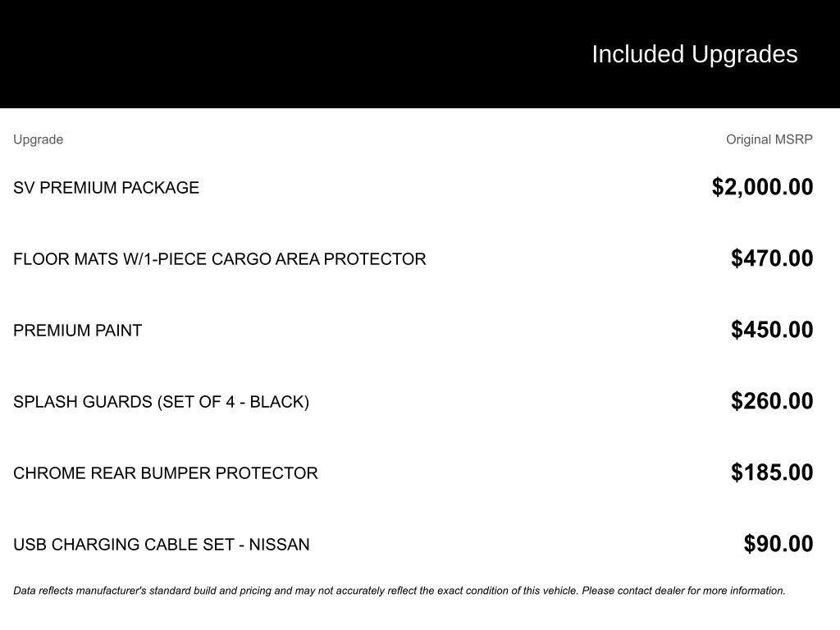This screenshot has height=630, width=840.
Task: Select FLOOR MATS W/1-PIECE CARGO AREA PROTECTOR
Action: coord(220,259)
